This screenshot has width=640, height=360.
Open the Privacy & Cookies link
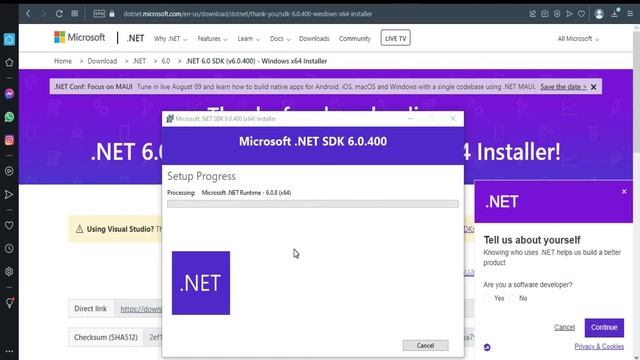(599, 347)
